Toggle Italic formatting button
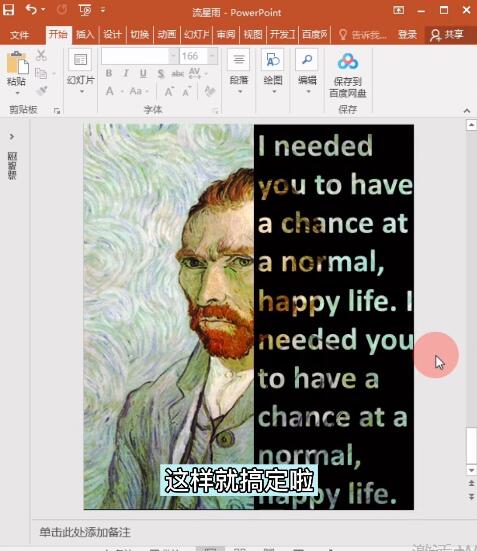The height and width of the screenshot is (551, 477). tap(125, 73)
